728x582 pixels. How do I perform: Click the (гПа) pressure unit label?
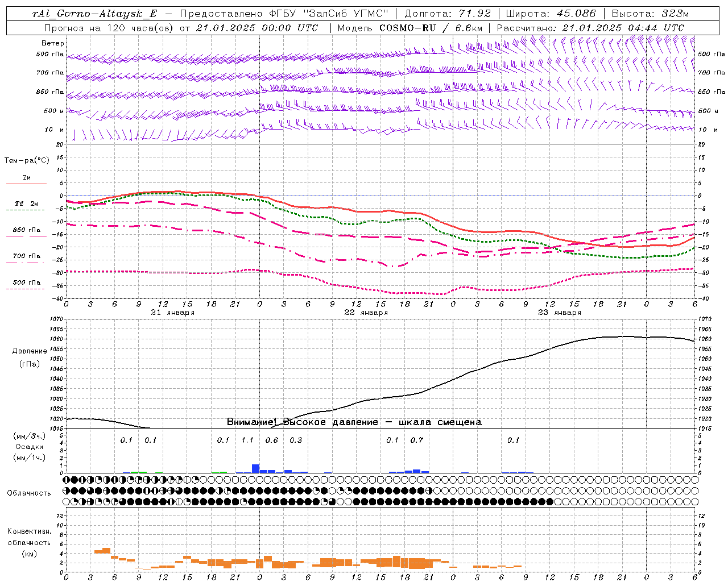30,364
